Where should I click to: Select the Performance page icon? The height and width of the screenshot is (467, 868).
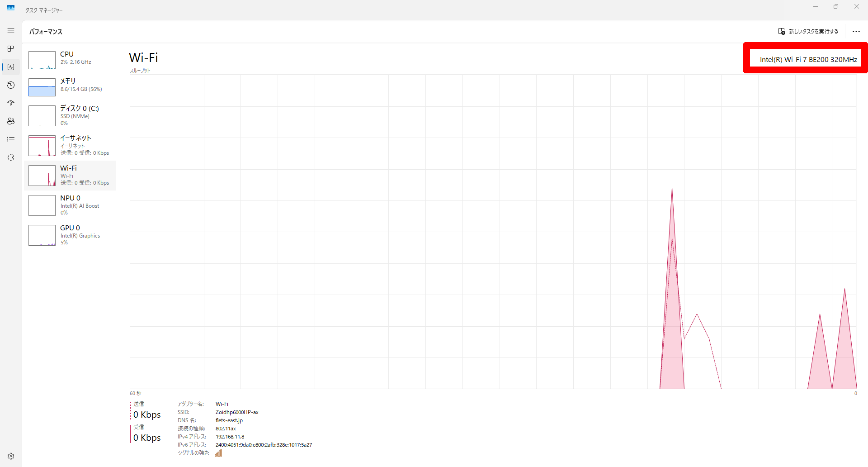point(11,67)
